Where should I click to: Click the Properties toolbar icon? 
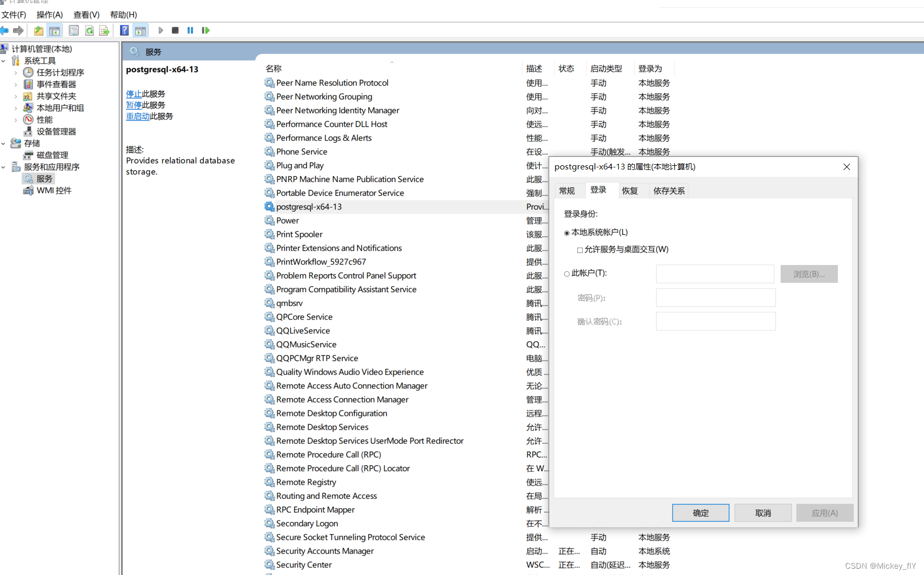[74, 30]
